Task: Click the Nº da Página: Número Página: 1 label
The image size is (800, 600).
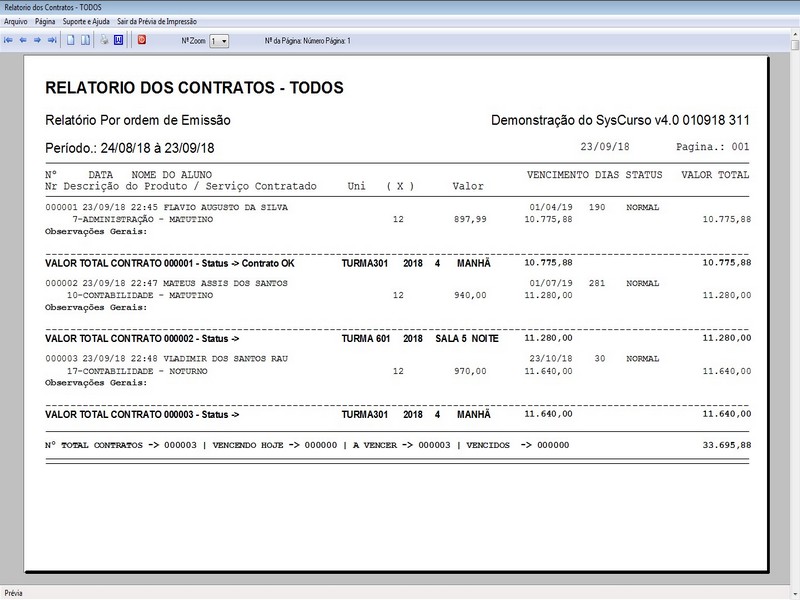Action: [x=307, y=41]
